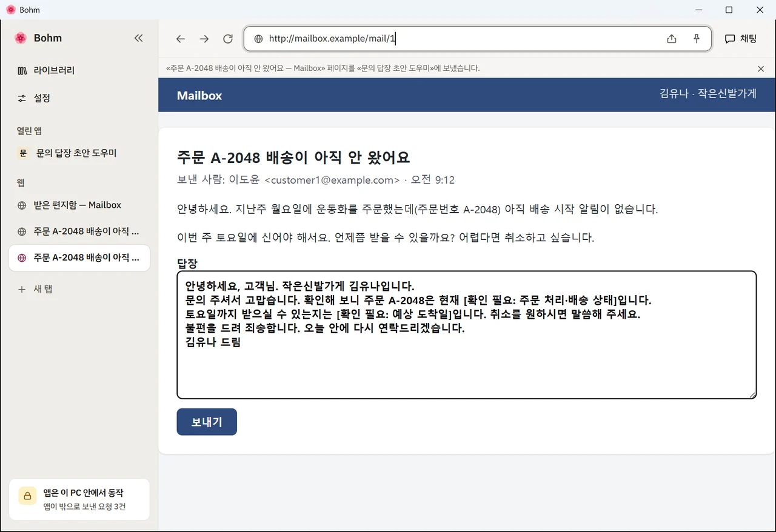Send the reply with 보내기 button

207,422
